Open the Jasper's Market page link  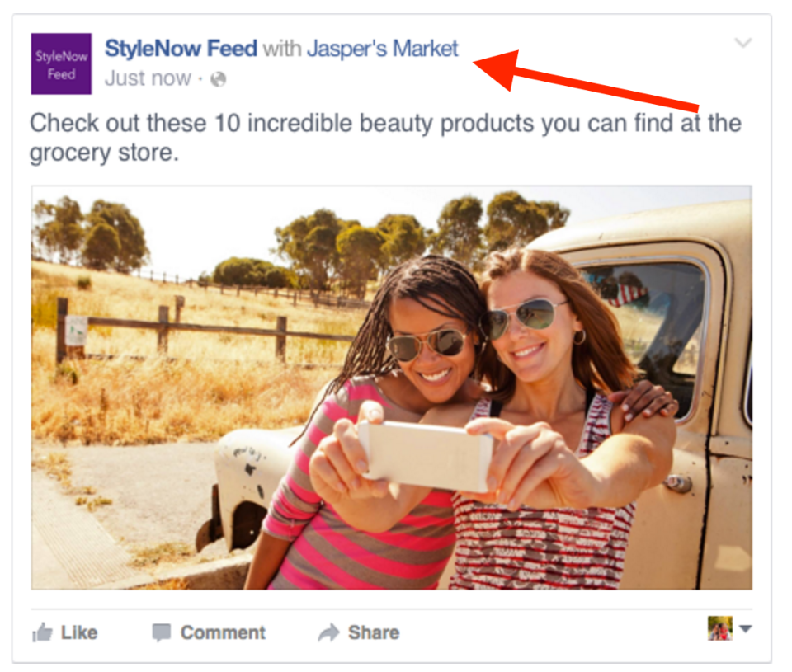click(x=382, y=49)
